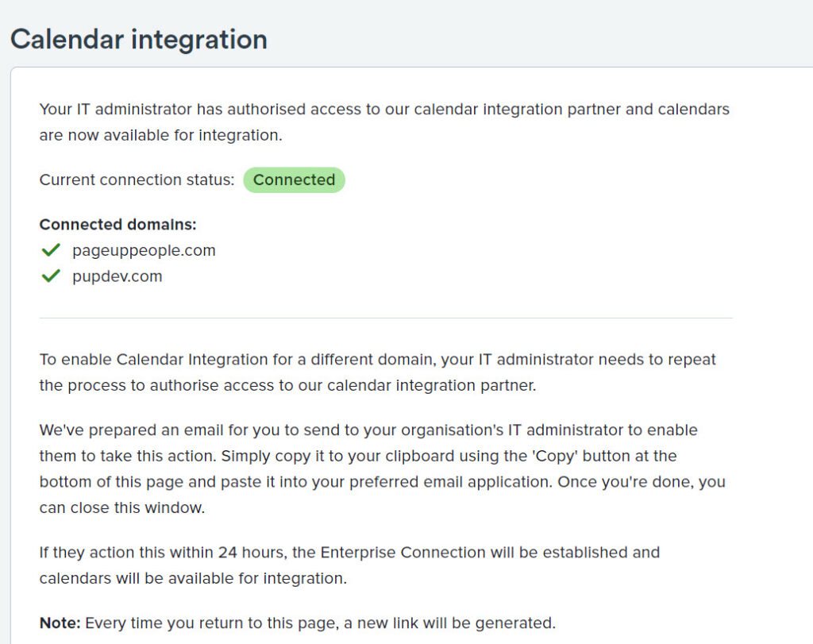Click the green Connected status badge
The image size is (813, 644).
294,180
